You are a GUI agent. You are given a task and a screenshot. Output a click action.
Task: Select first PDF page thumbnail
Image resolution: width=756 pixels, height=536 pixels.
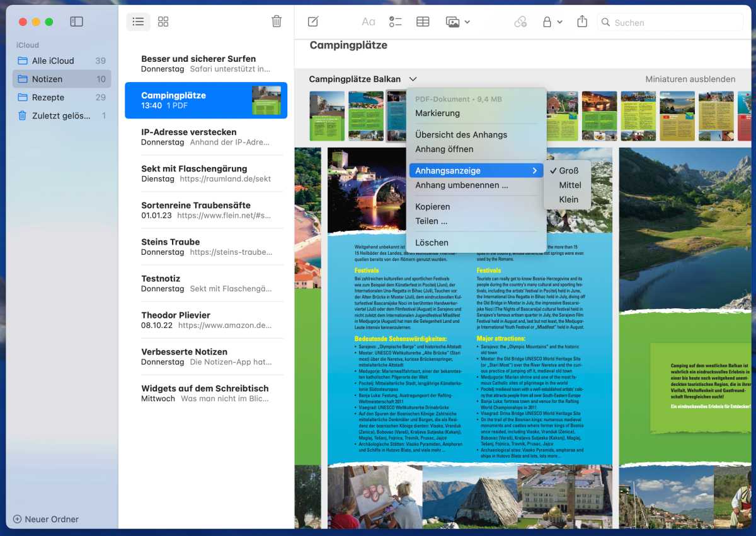327,116
